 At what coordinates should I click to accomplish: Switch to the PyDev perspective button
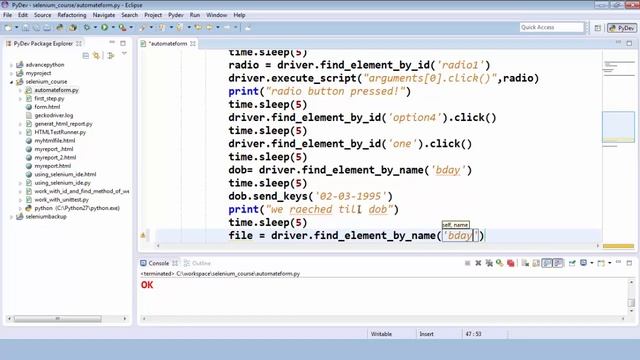pos(622,28)
